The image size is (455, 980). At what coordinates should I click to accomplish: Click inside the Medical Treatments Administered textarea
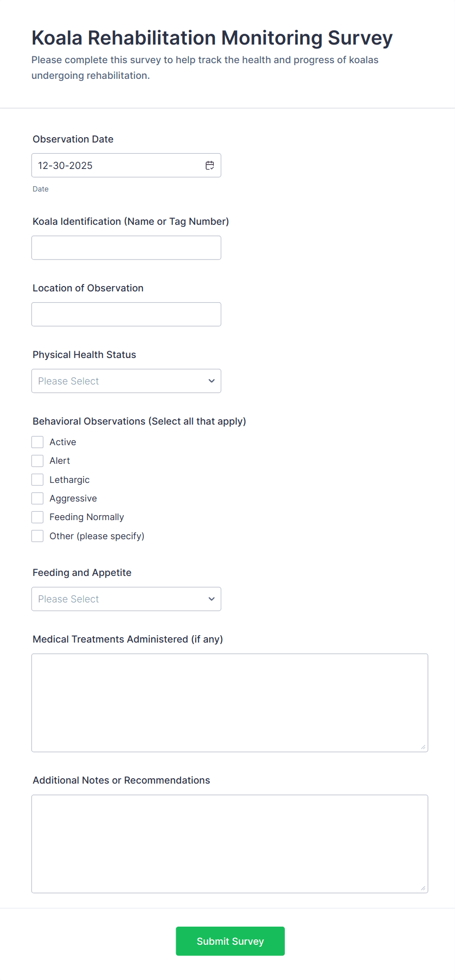[230, 700]
